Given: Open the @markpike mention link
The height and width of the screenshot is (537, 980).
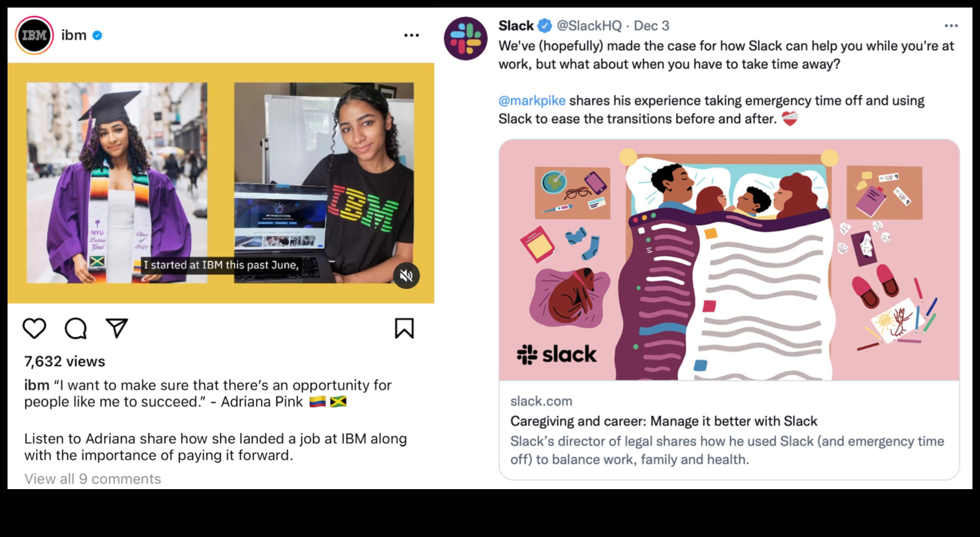Looking at the screenshot, I should 532,101.
